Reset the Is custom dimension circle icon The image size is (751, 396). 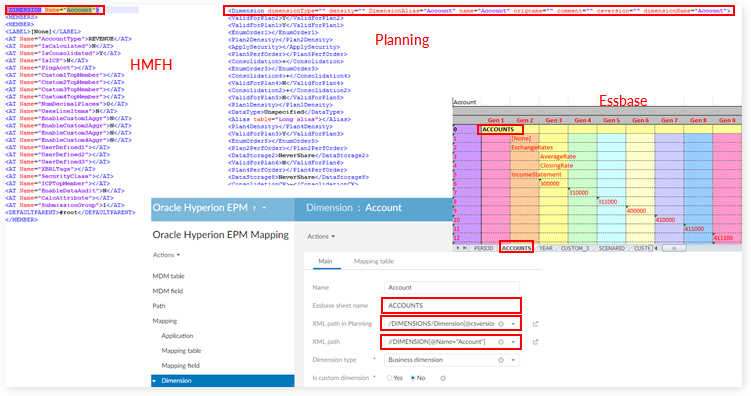pyautogui.click(x=443, y=378)
